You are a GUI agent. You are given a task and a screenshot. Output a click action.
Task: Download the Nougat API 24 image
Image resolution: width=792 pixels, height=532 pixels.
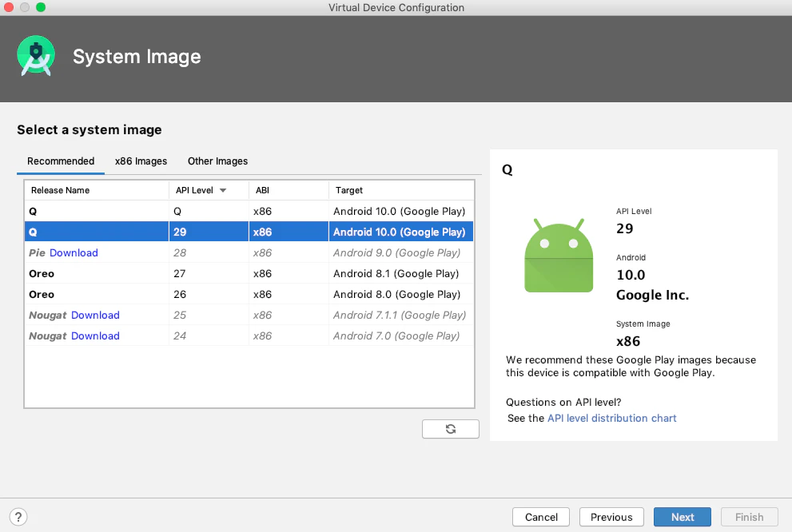coord(95,335)
